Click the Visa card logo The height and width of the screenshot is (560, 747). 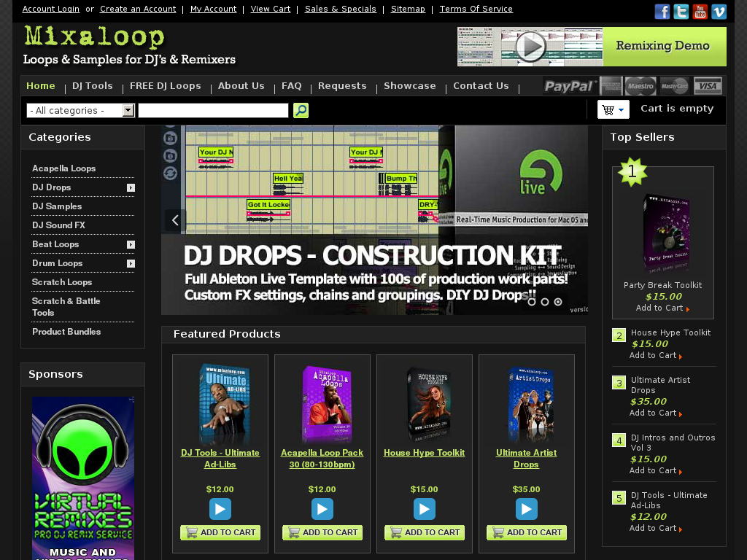coord(708,86)
